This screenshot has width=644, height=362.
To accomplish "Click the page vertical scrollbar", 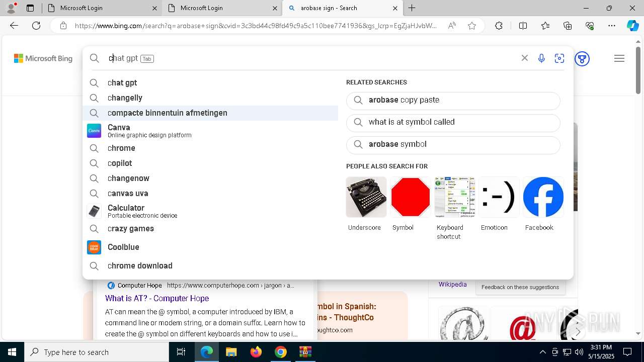I will pyautogui.click(x=638, y=70).
